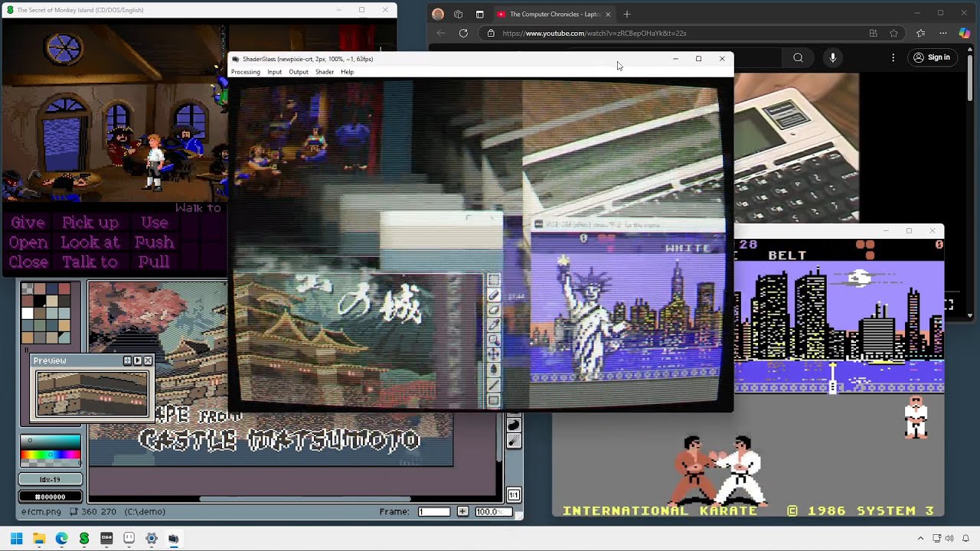Click the voice search microphone on YouTube
Screen dimensions: 980x551
(832, 57)
